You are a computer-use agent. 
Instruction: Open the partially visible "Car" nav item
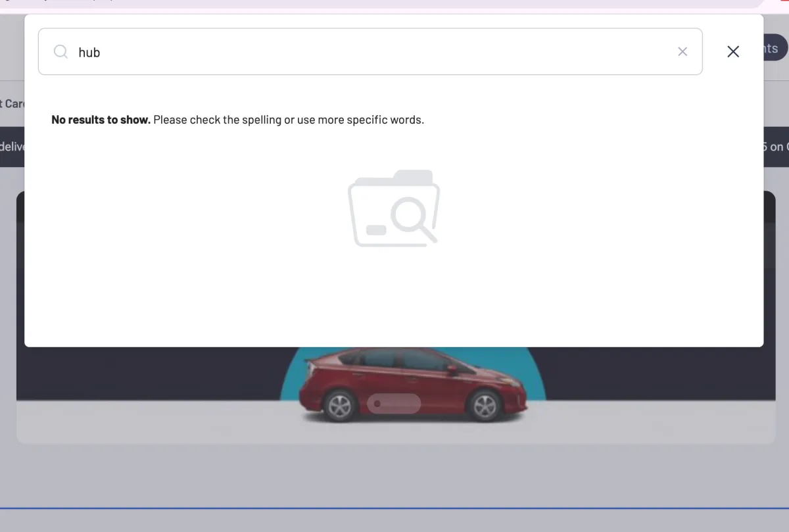pyautogui.click(x=12, y=104)
